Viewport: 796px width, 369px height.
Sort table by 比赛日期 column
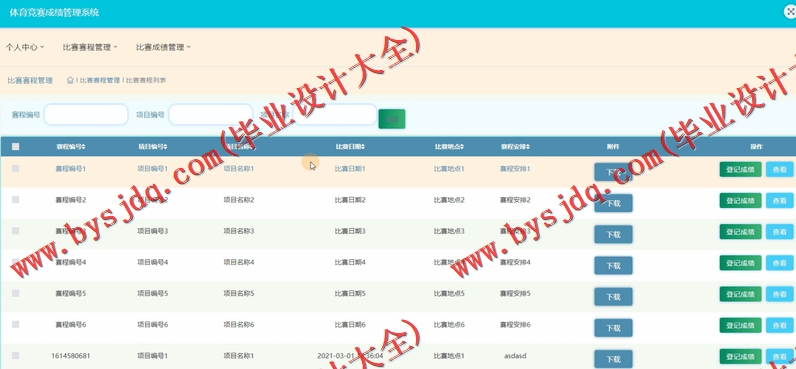pos(350,147)
